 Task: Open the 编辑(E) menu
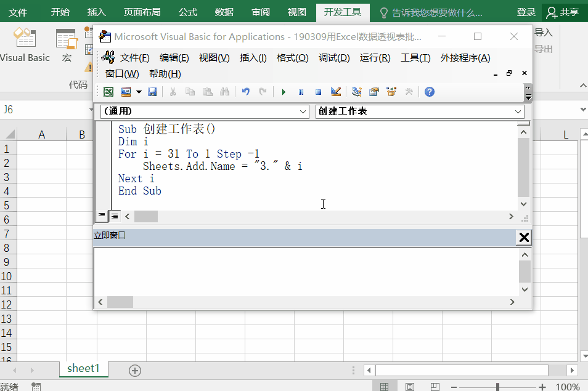point(174,58)
